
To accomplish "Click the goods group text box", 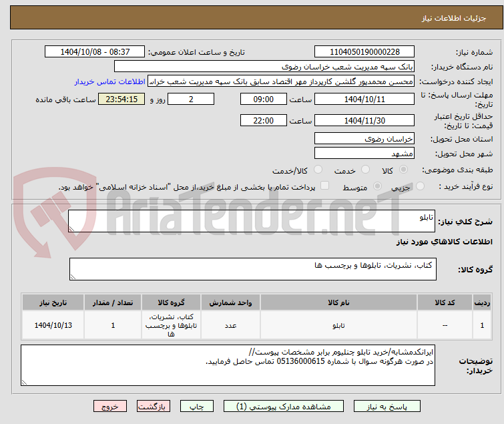I will click(253, 269).
